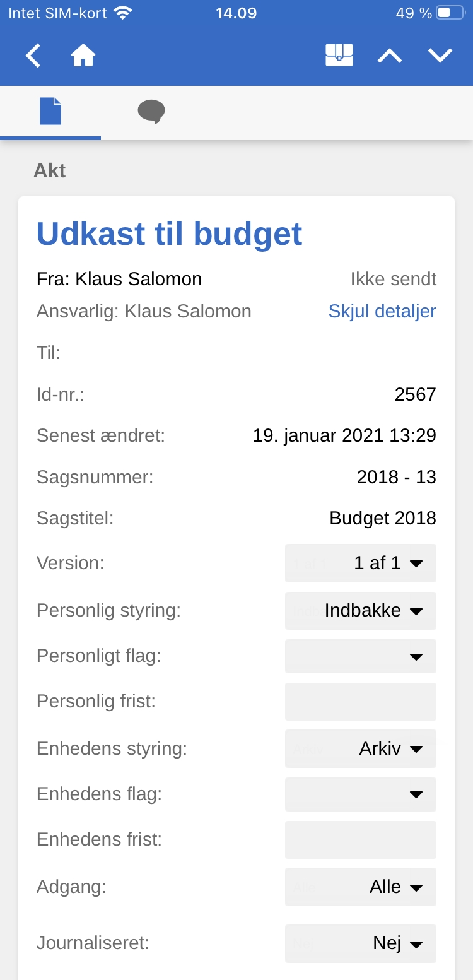
Task: Choose a Personligt flag option
Action: 361,658
